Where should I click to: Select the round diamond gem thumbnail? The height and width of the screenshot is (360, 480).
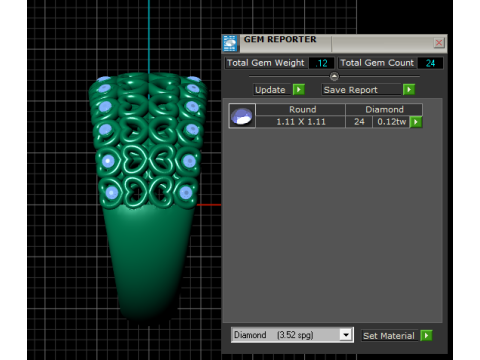[x=242, y=116]
